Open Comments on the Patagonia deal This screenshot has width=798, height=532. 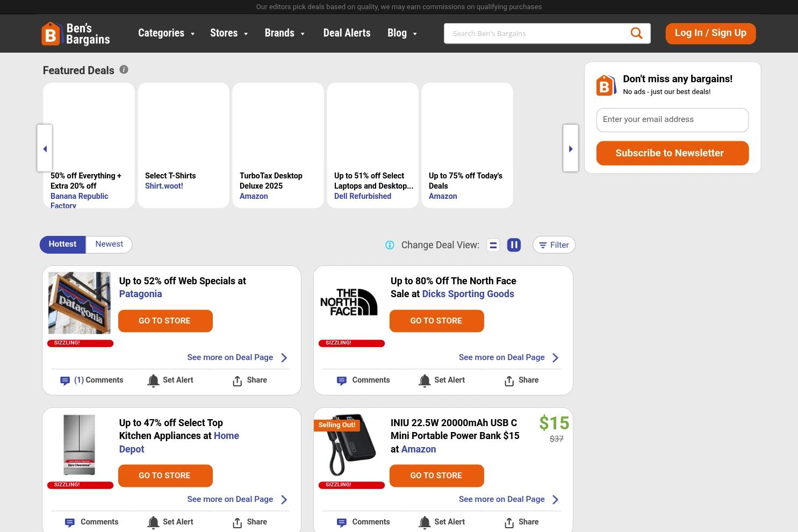click(x=92, y=380)
